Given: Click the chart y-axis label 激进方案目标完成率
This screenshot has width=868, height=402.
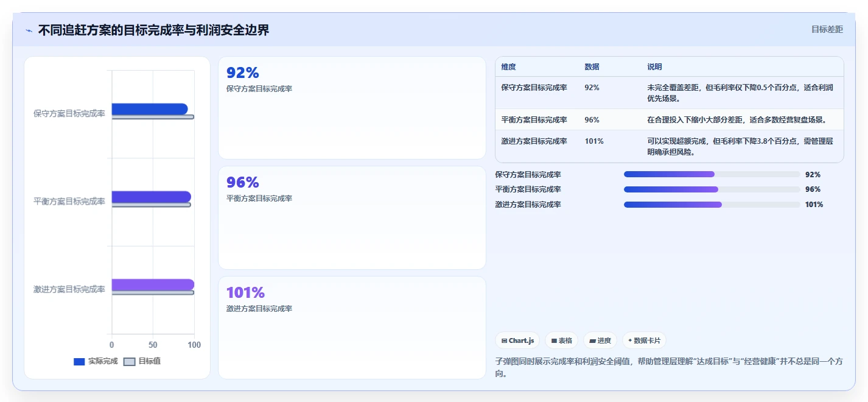Looking at the screenshot, I should coord(69,289).
